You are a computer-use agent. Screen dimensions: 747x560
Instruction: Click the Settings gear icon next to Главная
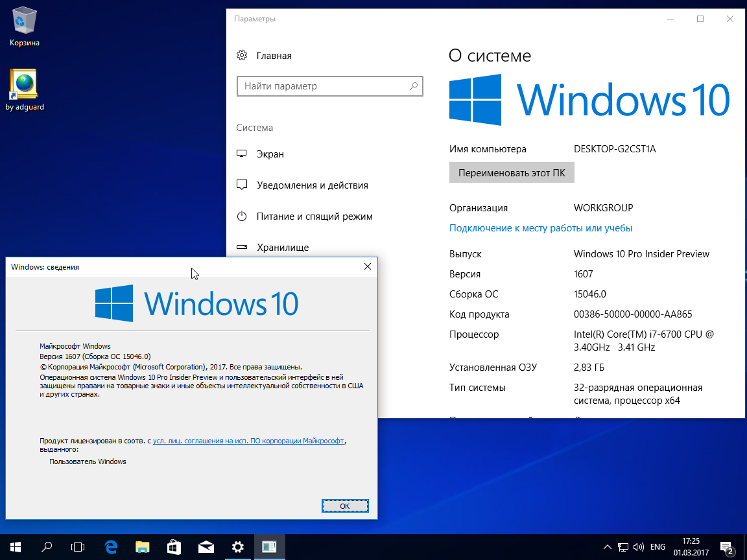242,55
